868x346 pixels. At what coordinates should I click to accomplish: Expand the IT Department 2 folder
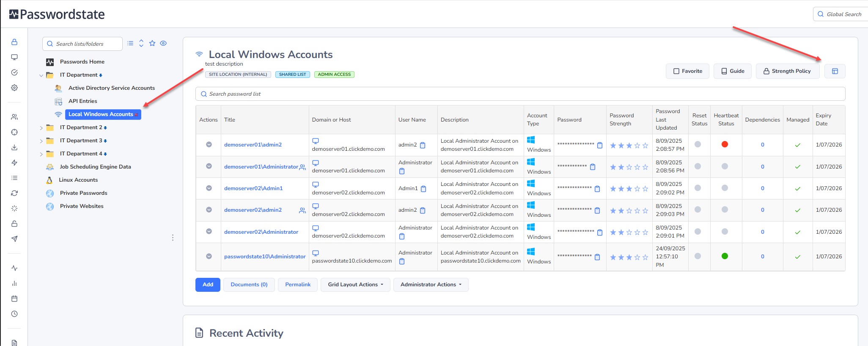pos(41,128)
